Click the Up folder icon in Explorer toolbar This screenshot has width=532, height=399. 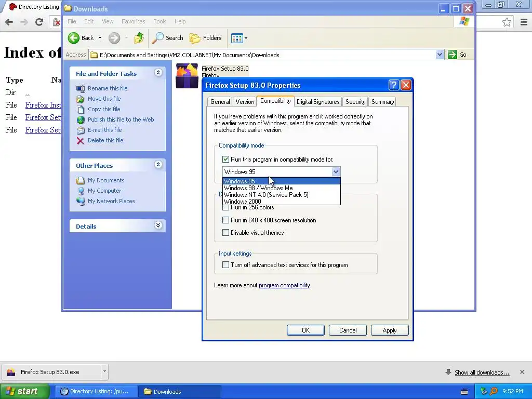tap(139, 38)
